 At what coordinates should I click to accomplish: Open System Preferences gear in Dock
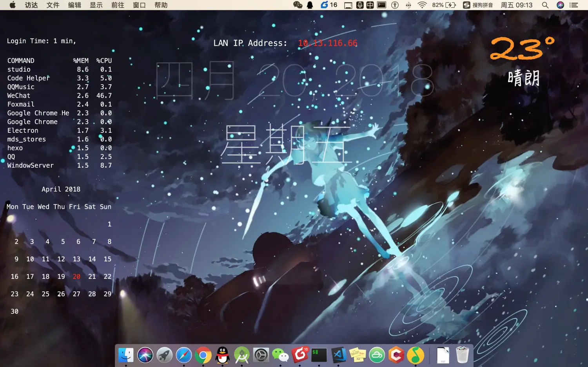261,355
